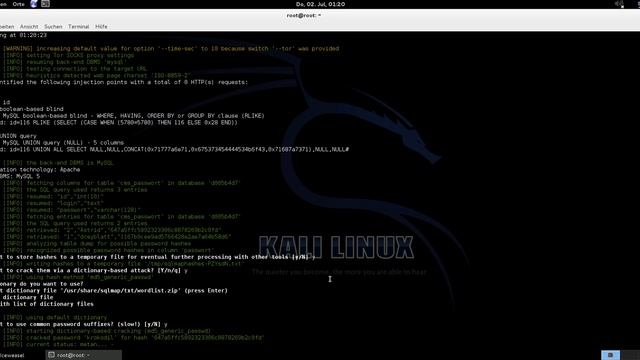This screenshot has height=360, width=640.
Task: Click the volume speaker icon in the panel
Action: 619,4
